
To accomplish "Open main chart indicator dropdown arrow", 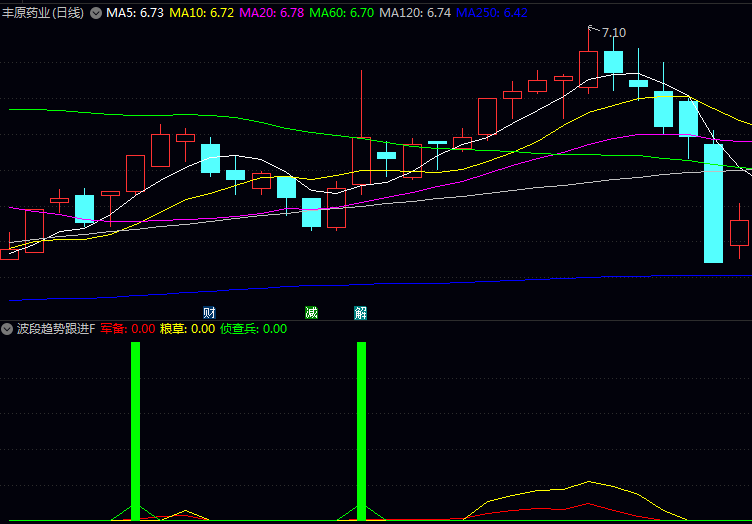I will coord(96,13).
